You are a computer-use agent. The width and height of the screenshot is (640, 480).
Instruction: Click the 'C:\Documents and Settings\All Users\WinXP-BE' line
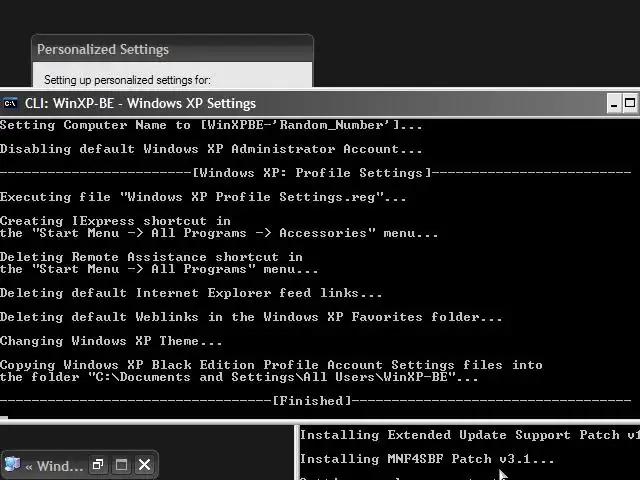[239, 377]
